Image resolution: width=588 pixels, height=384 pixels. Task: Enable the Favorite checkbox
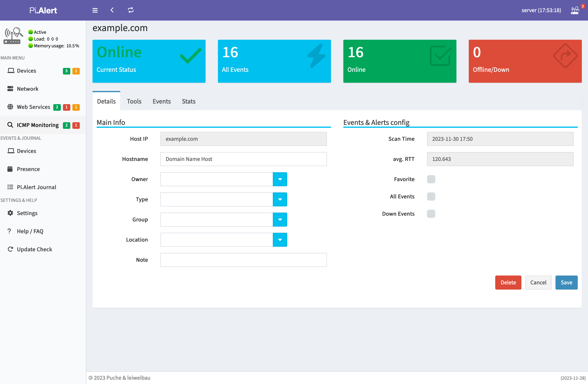pyautogui.click(x=431, y=179)
